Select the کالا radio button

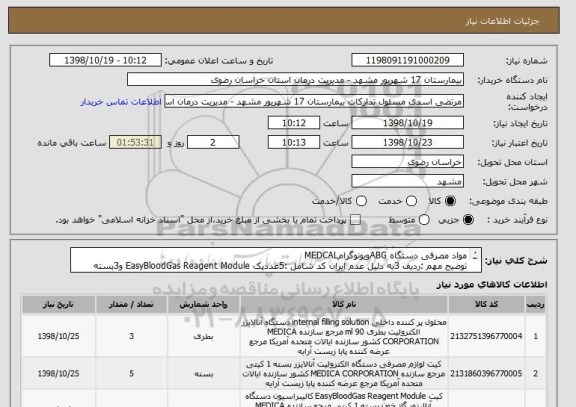pyautogui.click(x=450, y=201)
